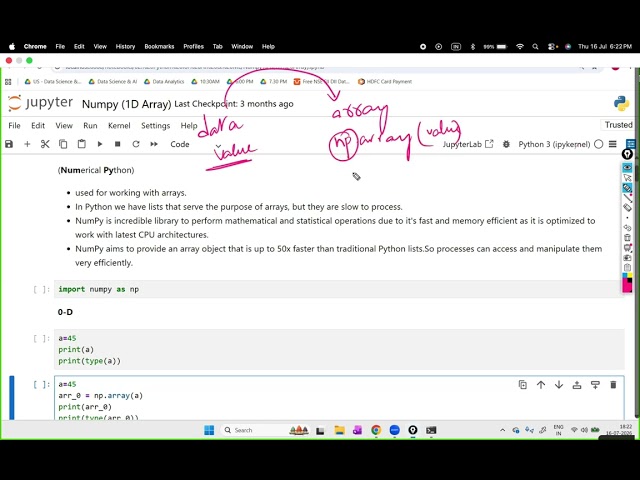Restart the kernel with the circular arrow icon

point(136,144)
